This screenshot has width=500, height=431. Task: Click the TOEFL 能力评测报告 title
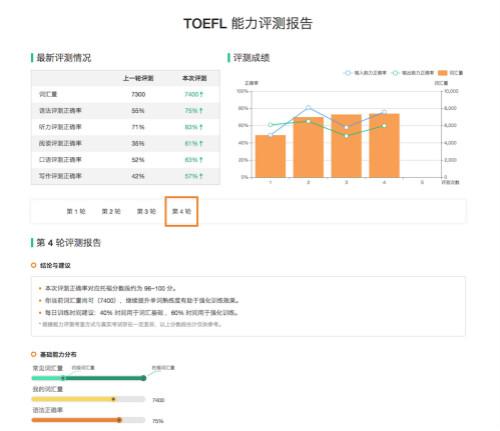[248, 23]
